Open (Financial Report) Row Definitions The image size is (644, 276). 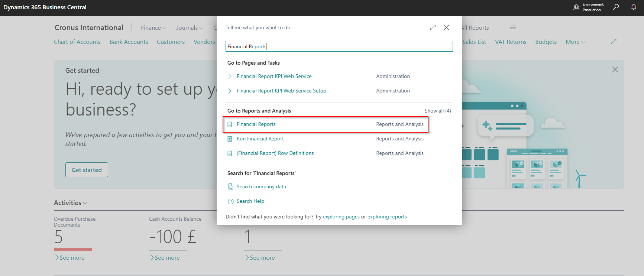coord(275,153)
